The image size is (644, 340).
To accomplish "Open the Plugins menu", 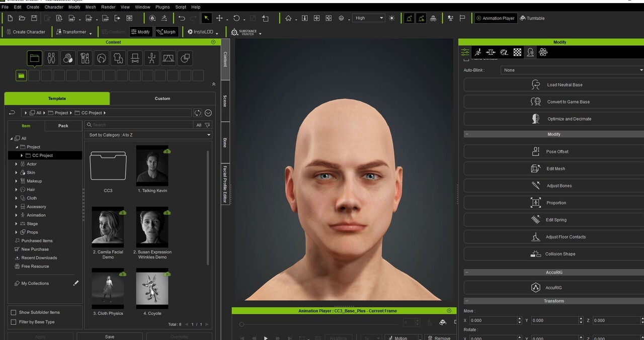I will click(x=163, y=7).
